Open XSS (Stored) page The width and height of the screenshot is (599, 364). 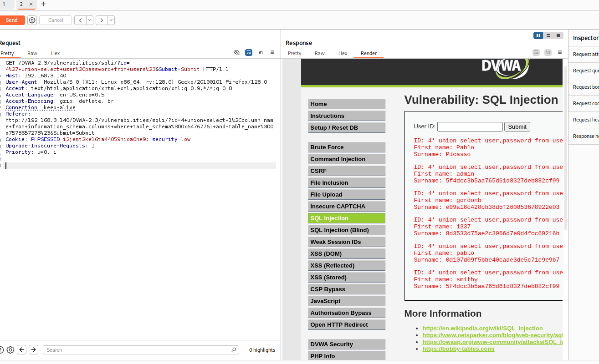coord(347,277)
